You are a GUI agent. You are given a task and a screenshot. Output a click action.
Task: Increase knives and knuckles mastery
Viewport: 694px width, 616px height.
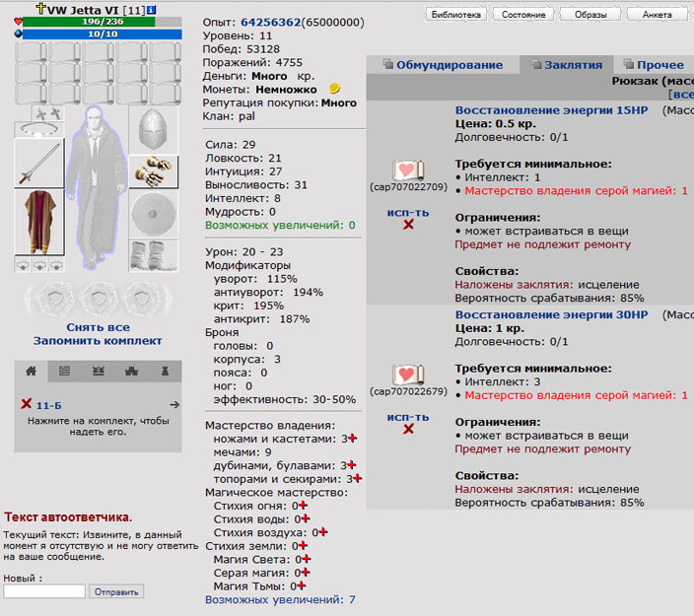(x=353, y=439)
